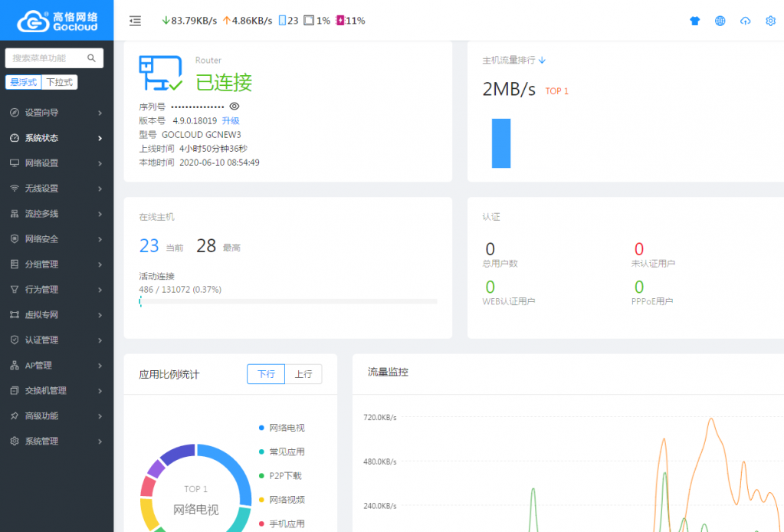Expand the 虚拟专网 chevron
Image resolution: width=784 pixels, height=532 pixels.
pos(100,315)
